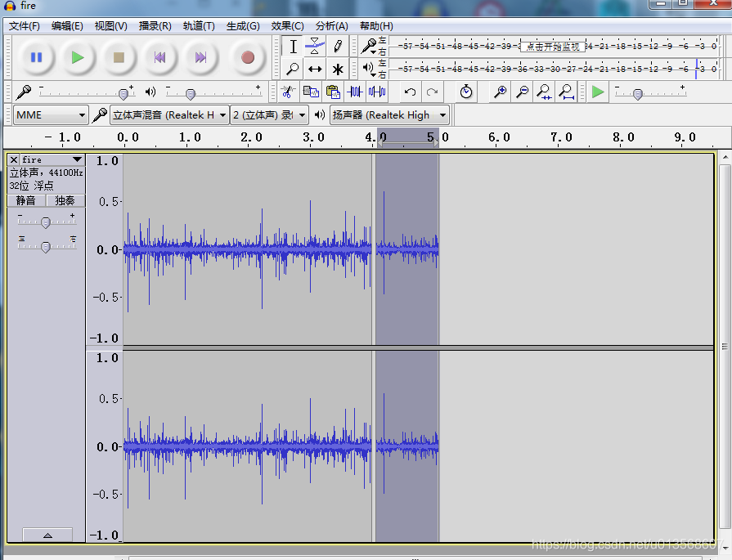Screen dimensions: 732x560
Task: Open the 文件(F) menu
Action: point(25,26)
